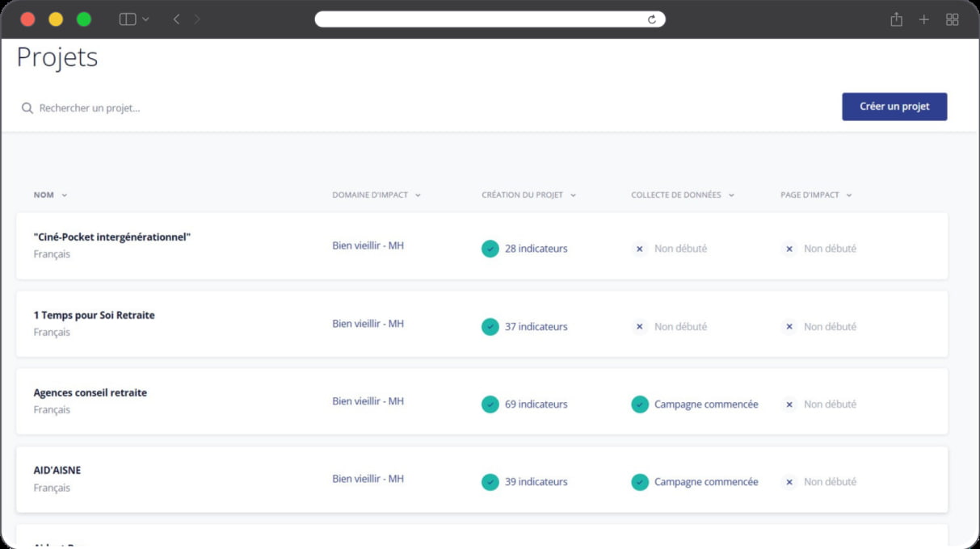Click the Safari share icon in the toolbar
Screen dimensions: 980x549
(x=897, y=19)
